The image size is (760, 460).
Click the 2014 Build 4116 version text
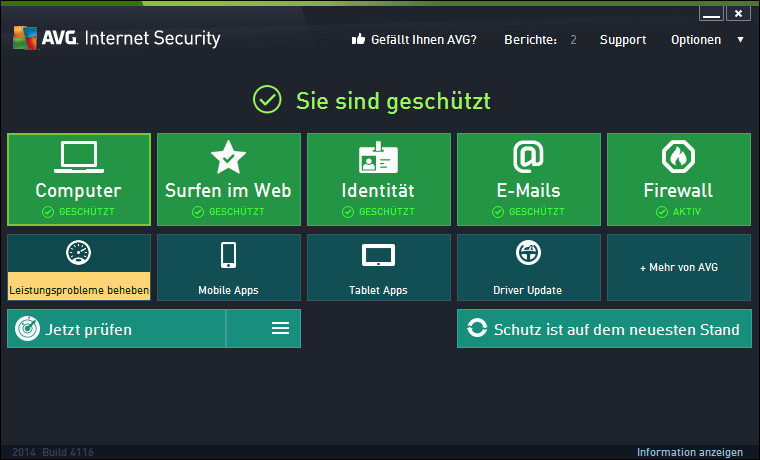tap(53, 452)
